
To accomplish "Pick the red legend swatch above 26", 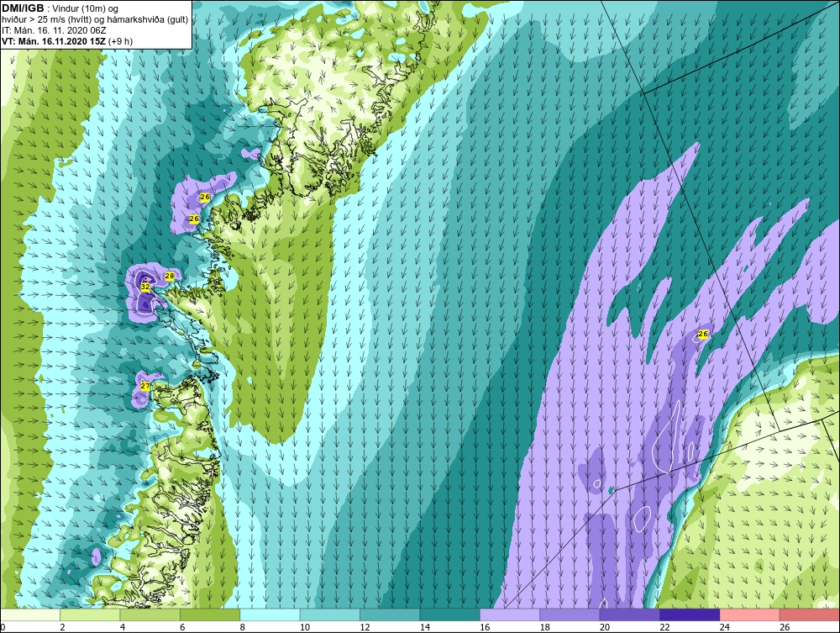I will click(x=810, y=615).
